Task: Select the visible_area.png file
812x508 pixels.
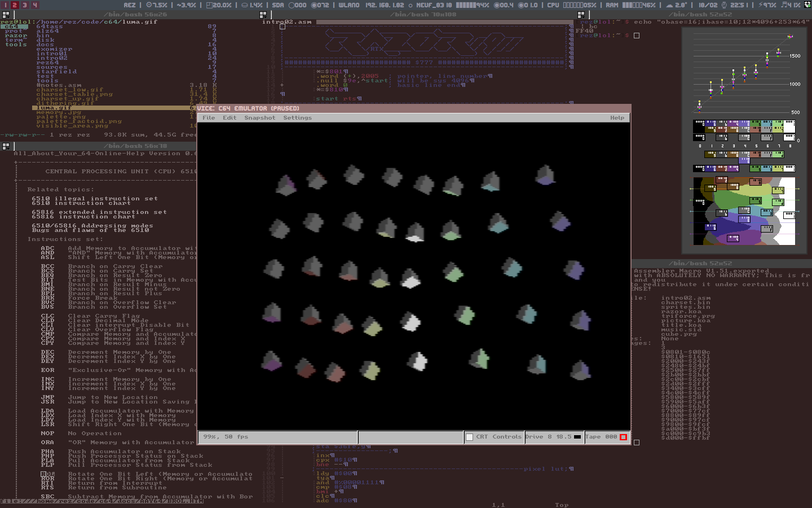Action: (72, 126)
